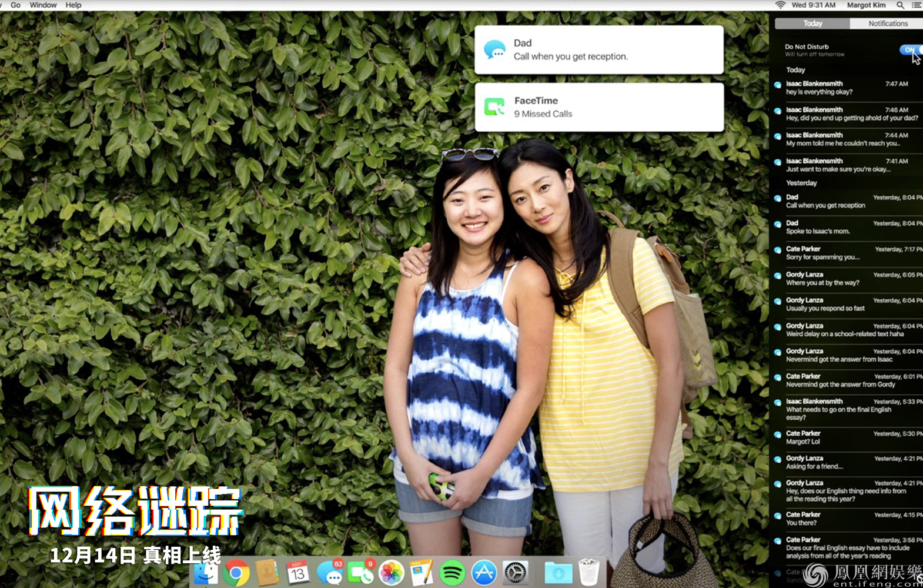Open System Preferences gear icon
The height and width of the screenshot is (588, 923).
(x=516, y=573)
